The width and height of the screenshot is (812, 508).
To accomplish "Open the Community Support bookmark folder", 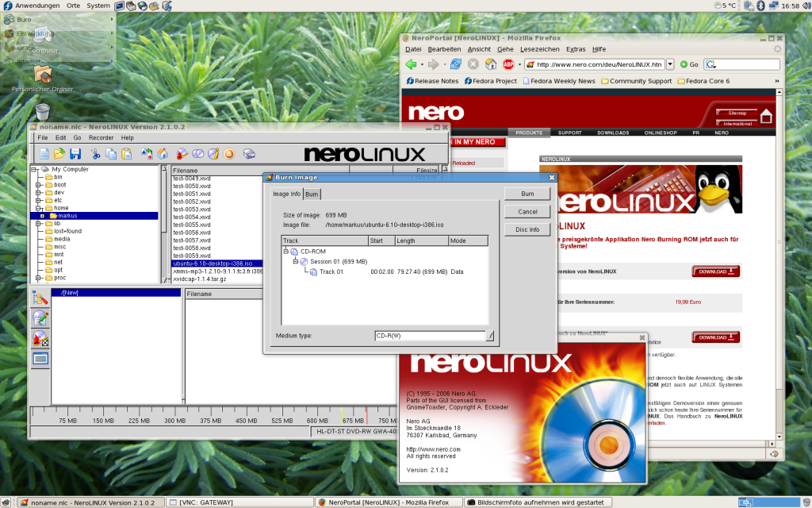I will click(x=637, y=81).
